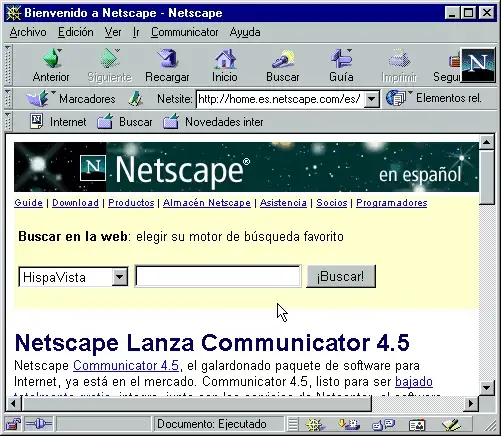This screenshot has height=436, width=501.
Task: Click the Siguiente forward arrow icon
Action: (x=110, y=58)
